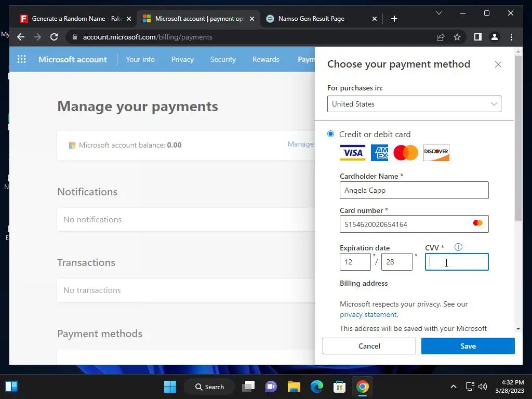This screenshot has width=532, height=399.
Task: Select the Credit or debit card option
Action: tap(330, 134)
